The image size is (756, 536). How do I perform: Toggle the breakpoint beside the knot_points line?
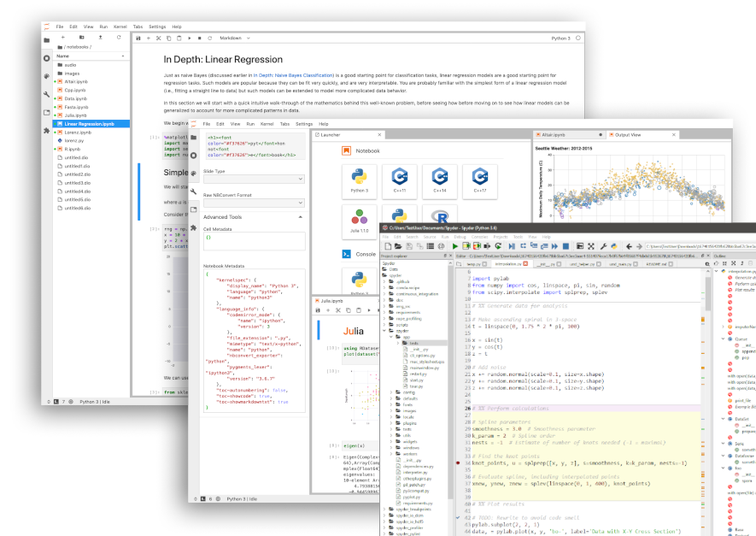click(x=456, y=462)
